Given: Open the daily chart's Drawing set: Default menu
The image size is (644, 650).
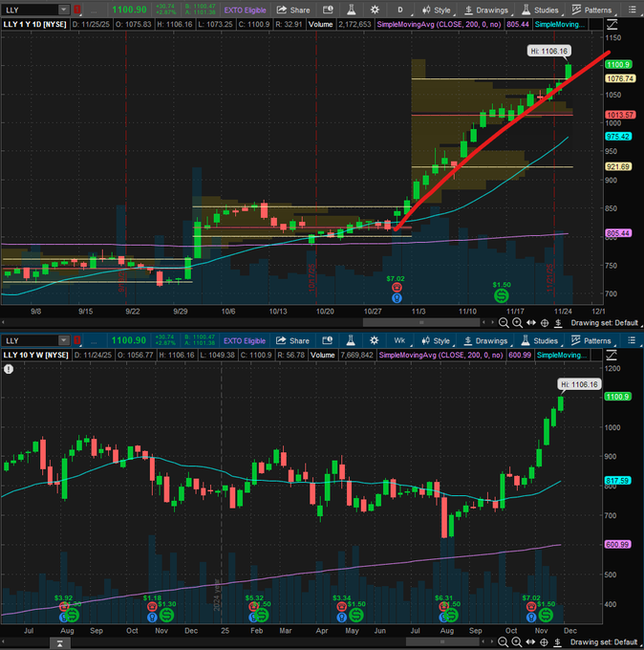Looking at the screenshot, I should (605, 323).
